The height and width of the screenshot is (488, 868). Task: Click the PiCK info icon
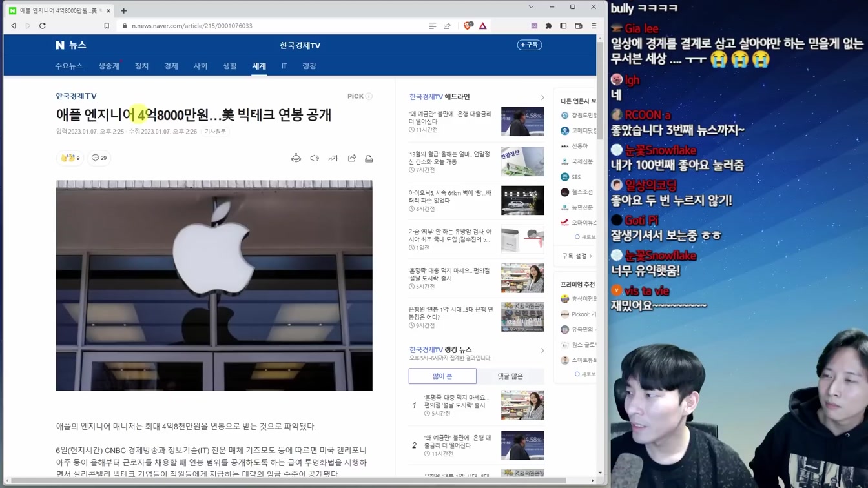point(369,96)
